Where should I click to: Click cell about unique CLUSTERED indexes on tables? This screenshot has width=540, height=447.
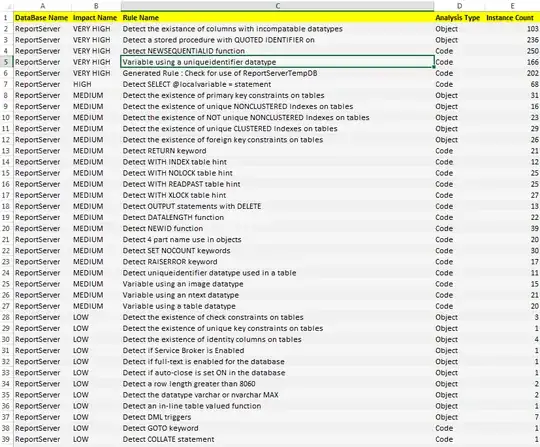click(277, 128)
